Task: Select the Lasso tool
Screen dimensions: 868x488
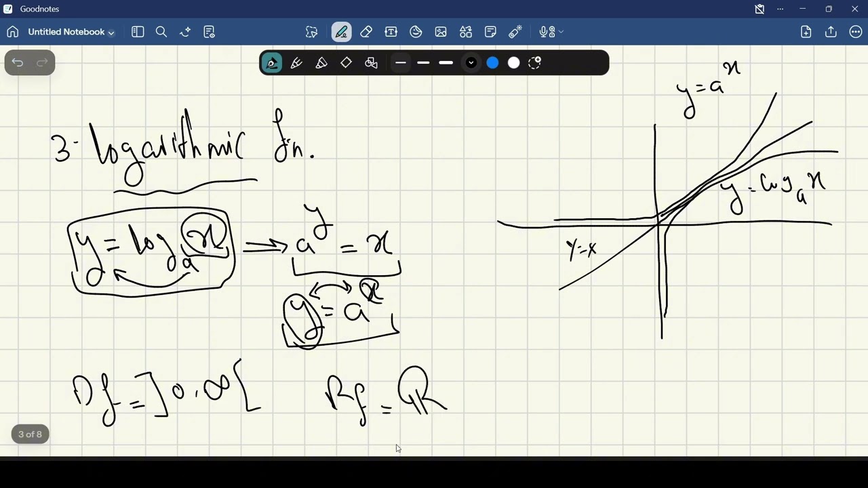Action: click(x=311, y=32)
